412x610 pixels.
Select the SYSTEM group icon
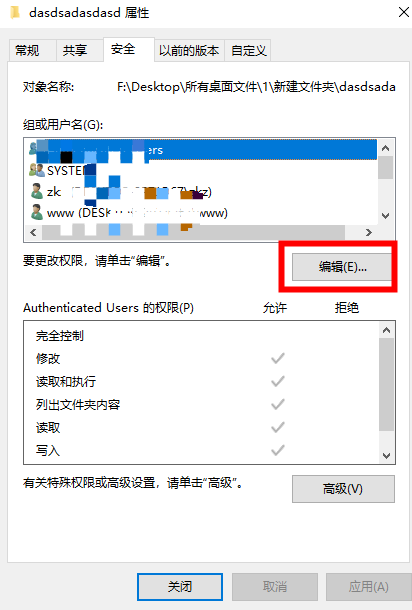[37, 170]
